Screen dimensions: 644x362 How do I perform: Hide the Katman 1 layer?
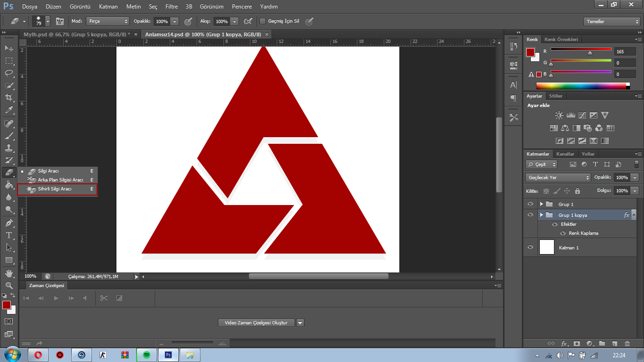click(530, 247)
